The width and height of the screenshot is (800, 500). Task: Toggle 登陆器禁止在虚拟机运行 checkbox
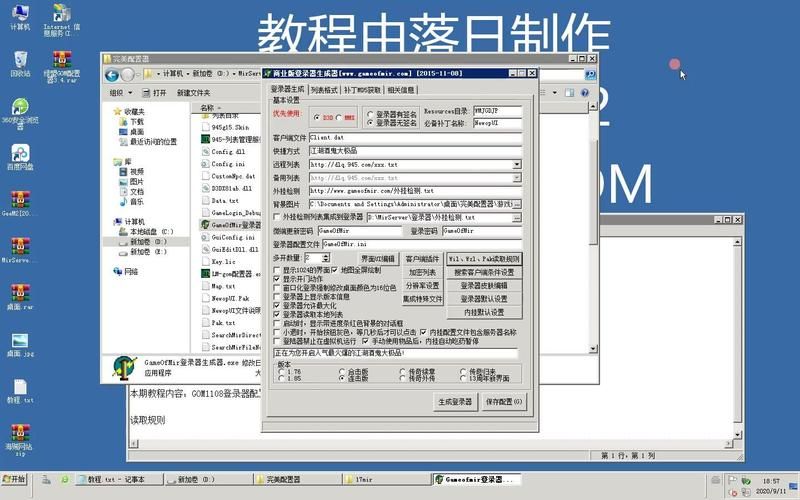click(x=277, y=341)
